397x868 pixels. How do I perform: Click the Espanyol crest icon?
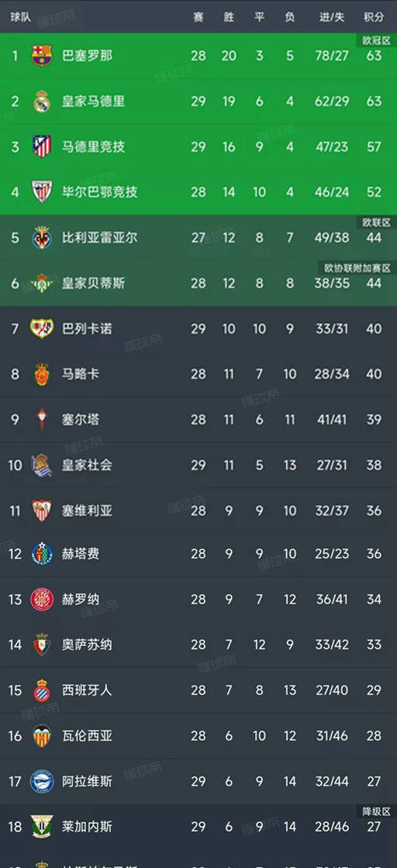[42, 691]
